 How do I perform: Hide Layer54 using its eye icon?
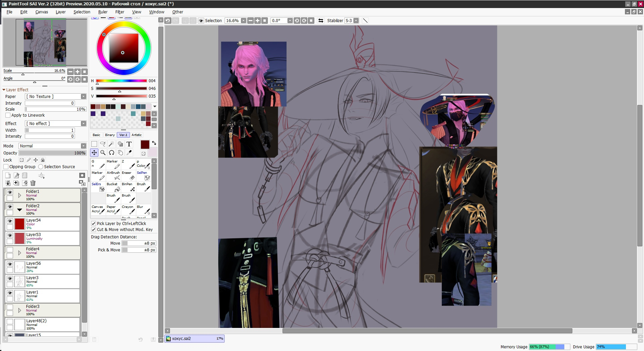[10, 221]
